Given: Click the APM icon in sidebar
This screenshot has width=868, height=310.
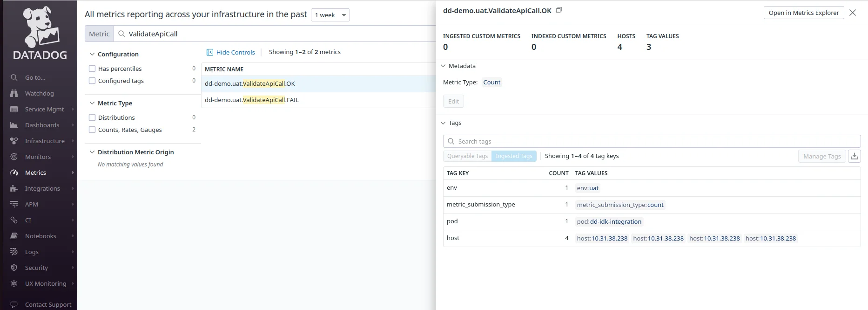Looking at the screenshot, I should tap(14, 204).
